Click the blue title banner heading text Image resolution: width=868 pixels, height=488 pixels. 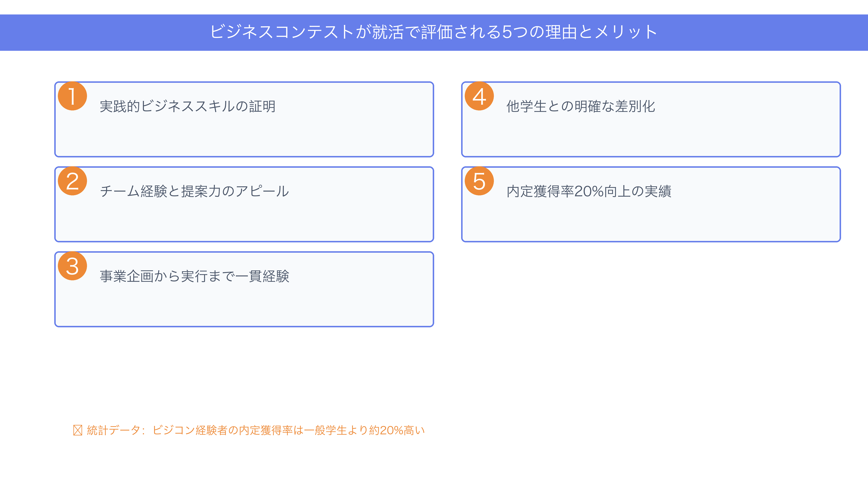434,32
